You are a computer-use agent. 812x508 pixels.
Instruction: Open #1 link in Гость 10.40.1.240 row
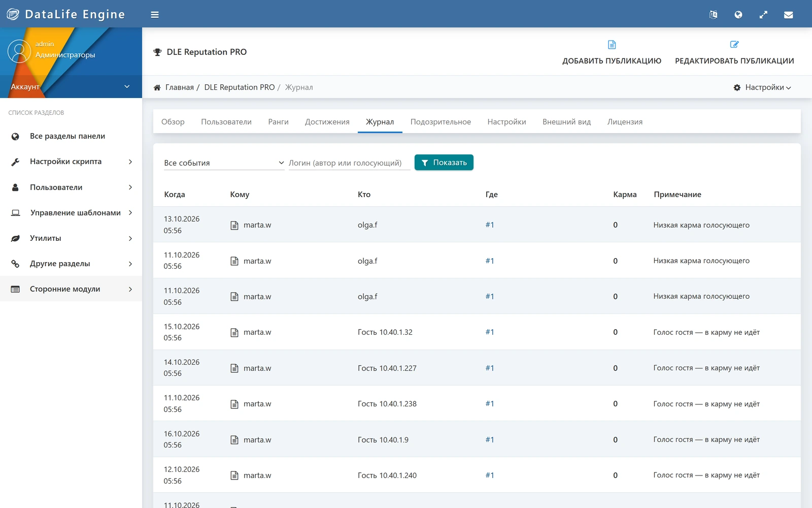pos(490,475)
